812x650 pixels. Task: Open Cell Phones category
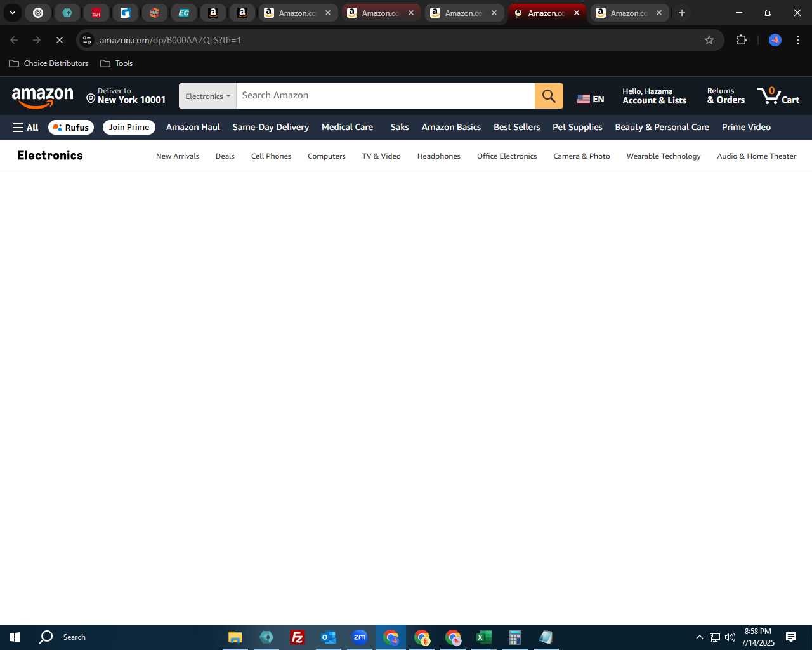point(271,156)
